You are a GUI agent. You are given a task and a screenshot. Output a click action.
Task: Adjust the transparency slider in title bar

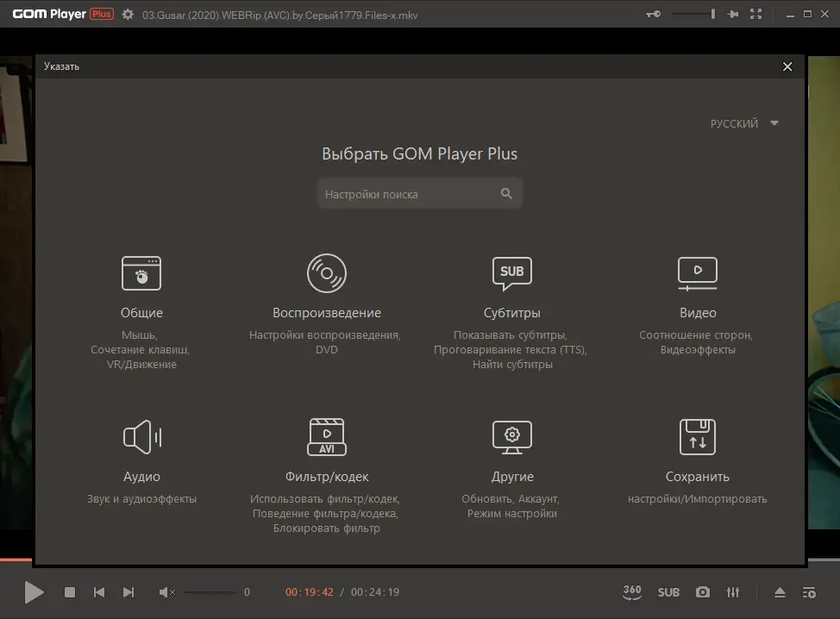click(x=693, y=14)
